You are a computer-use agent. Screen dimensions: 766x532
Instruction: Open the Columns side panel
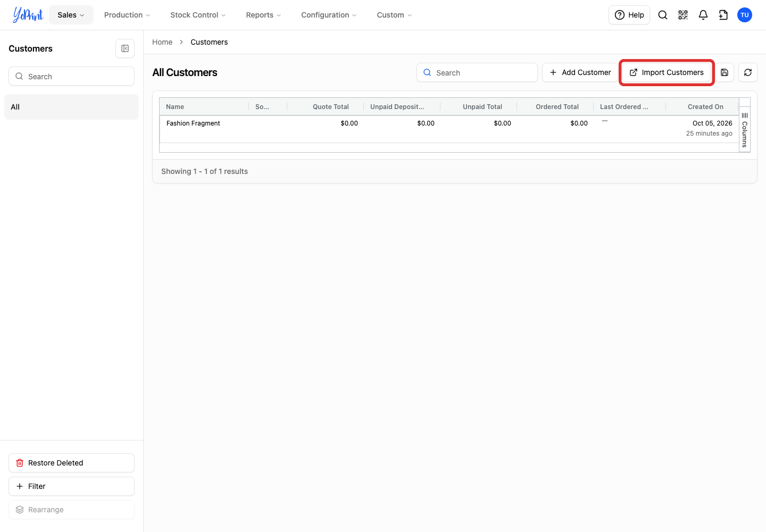click(745, 130)
